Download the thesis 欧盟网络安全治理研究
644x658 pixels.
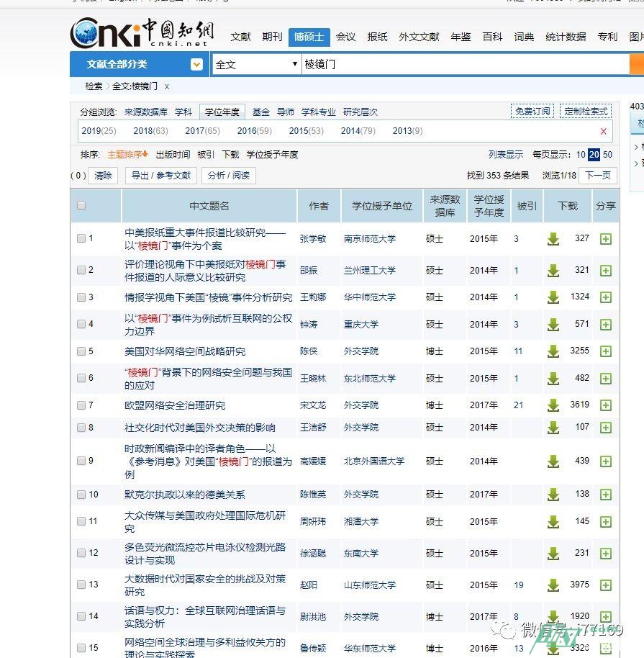(554, 405)
